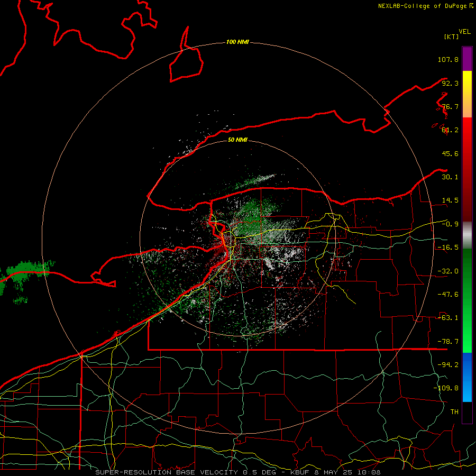The width and height of the screenshot is (476, 476).
Task: Click the -78.7 legend value
Action: point(448,342)
